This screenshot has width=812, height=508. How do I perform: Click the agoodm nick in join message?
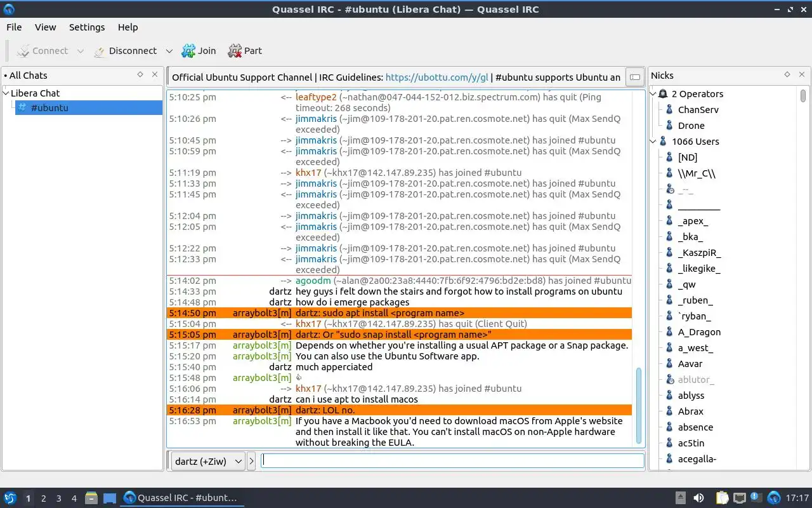[x=313, y=281]
